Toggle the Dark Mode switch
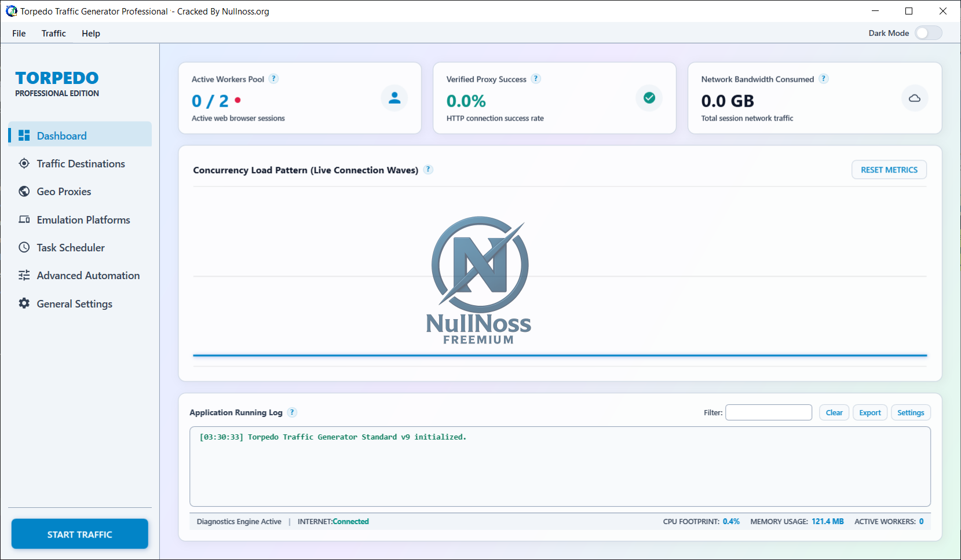This screenshot has height=560, width=961. click(x=929, y=33)
